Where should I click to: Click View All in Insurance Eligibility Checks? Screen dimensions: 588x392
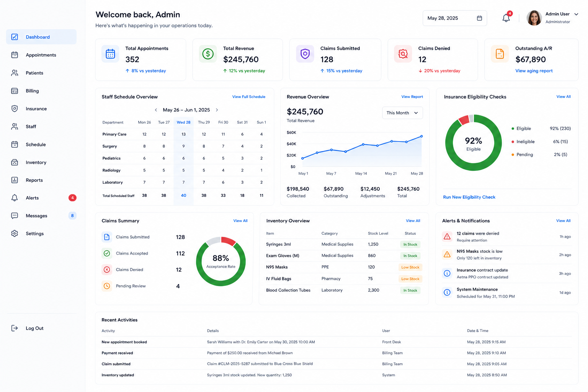[x=563, y=97]
